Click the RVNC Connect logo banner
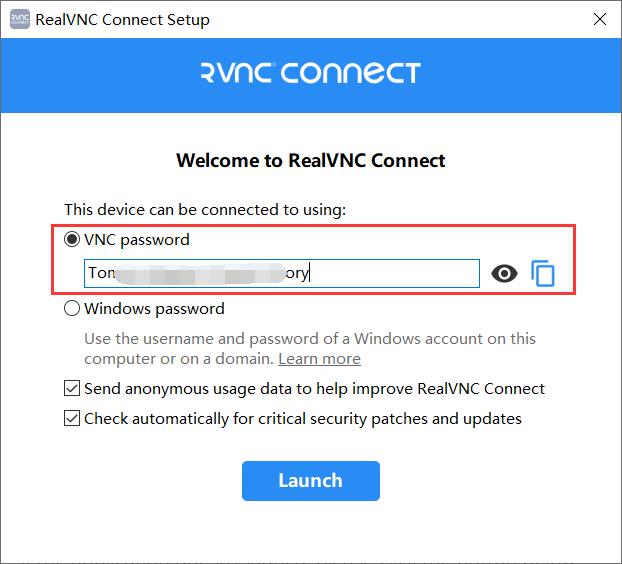 click(x=311, y=73)
